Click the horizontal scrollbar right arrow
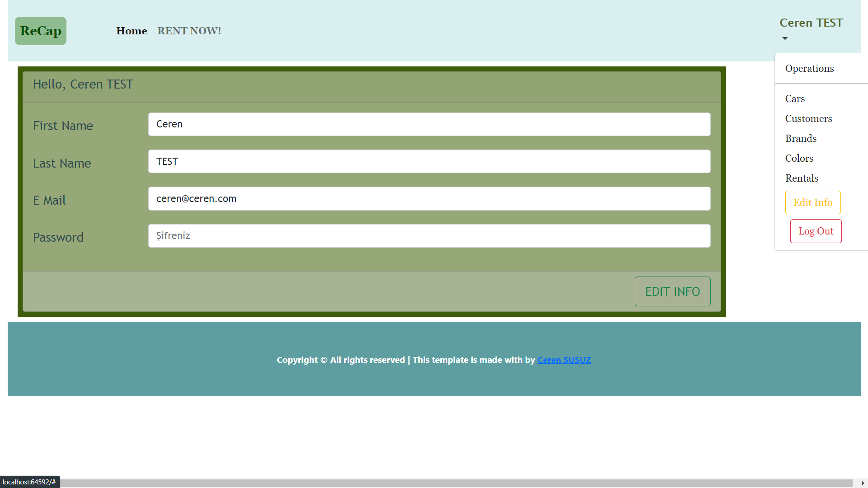Screen dimensions: 868x488 click(x=863, y=483)
